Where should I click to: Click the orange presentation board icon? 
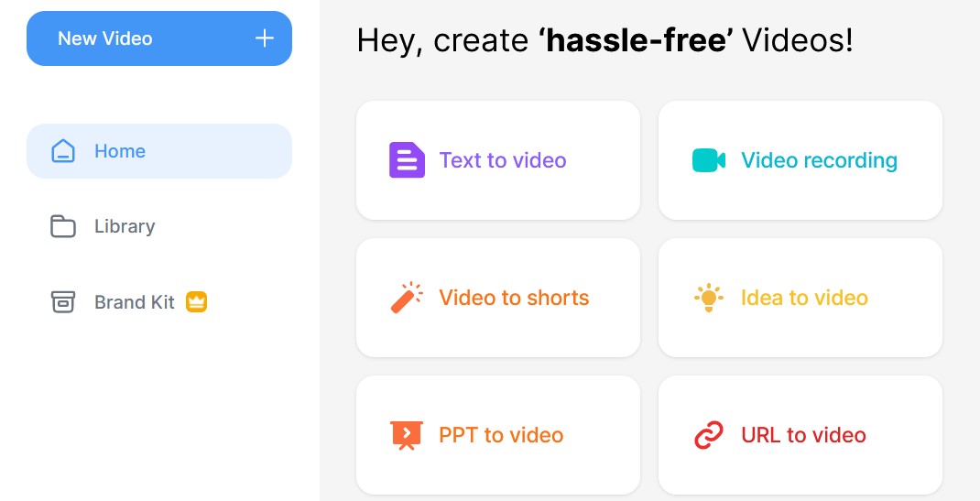pos(407,435)
